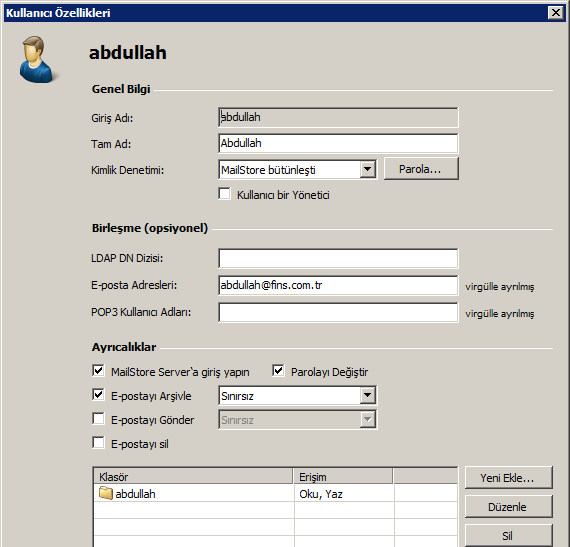Click the LDAP DN Dizisi field
This screenshot has width=570, height=547.
click(x=338, y=258)
